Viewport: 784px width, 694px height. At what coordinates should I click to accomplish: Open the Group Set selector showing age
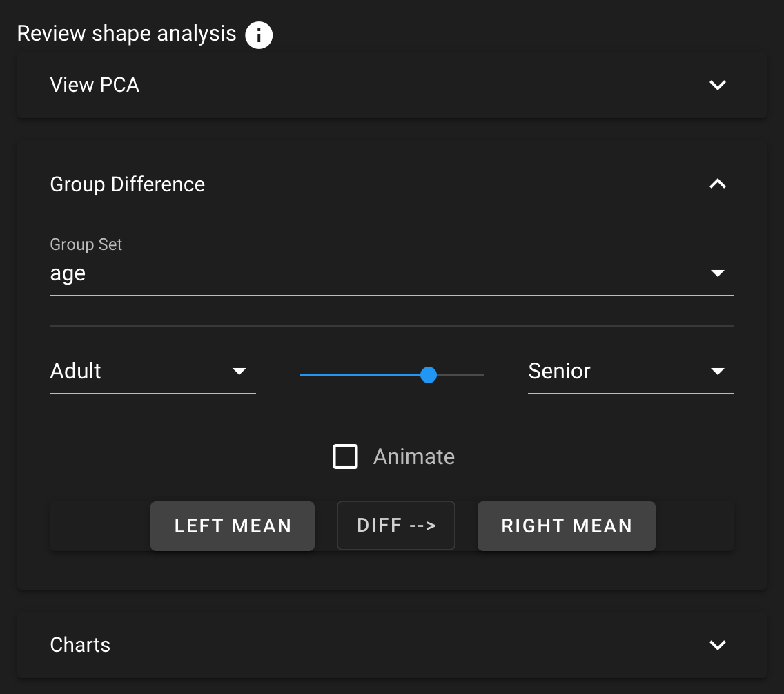click(x=392, y=273)
